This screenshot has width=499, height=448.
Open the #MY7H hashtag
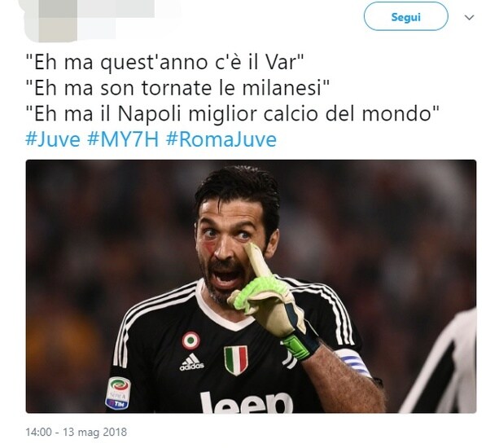tap(123, 139)
